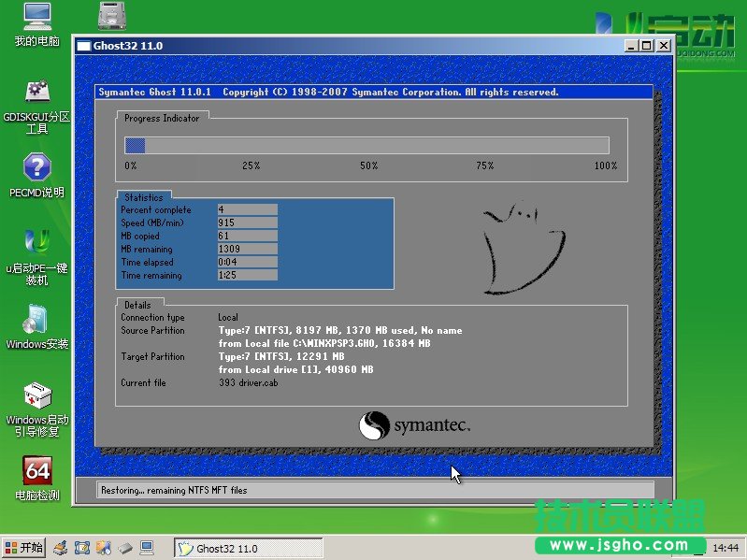Viewport: 747px width, 560px height.
Task: Minimize the Ghost32 11.0 window
Action: coord(632,45)
